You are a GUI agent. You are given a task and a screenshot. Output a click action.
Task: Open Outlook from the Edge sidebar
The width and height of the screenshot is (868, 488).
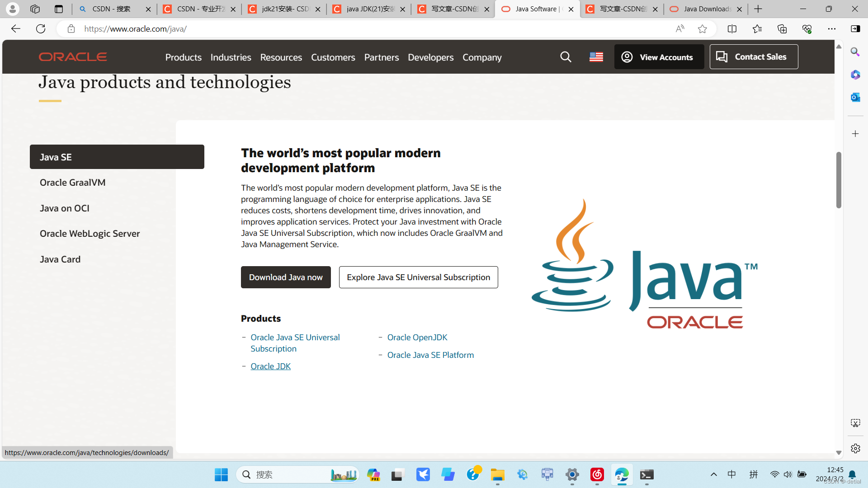(855, 97)
